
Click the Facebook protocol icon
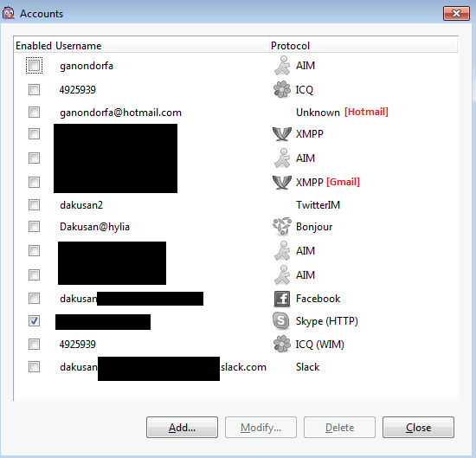tap(282, 299)
